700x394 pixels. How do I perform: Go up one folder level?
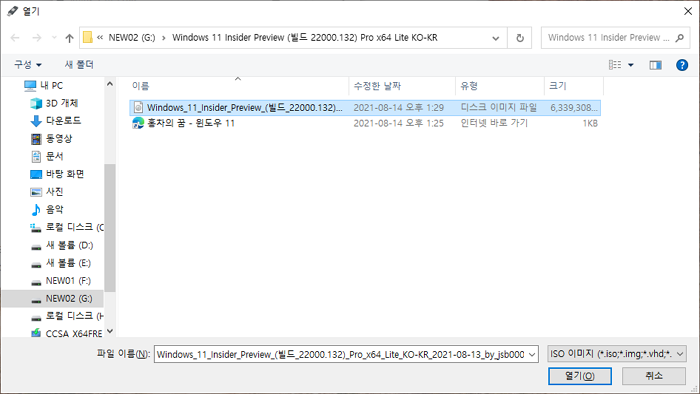pos(69,38)
